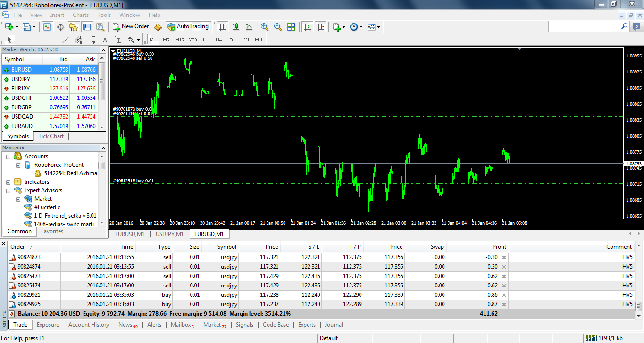Open the chart templates dropdown arrow

pyautogui.click(x=378, y=27)
